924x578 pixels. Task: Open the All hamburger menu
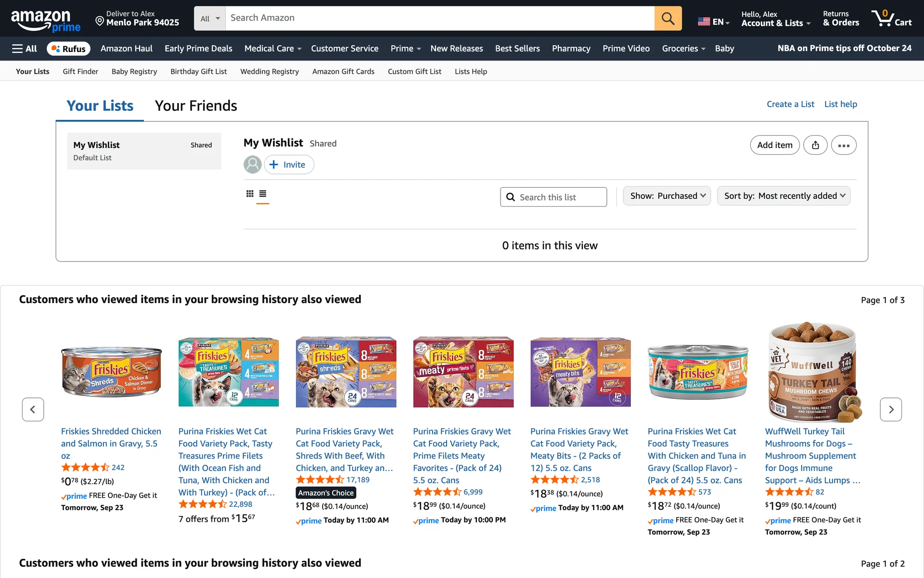25,49
